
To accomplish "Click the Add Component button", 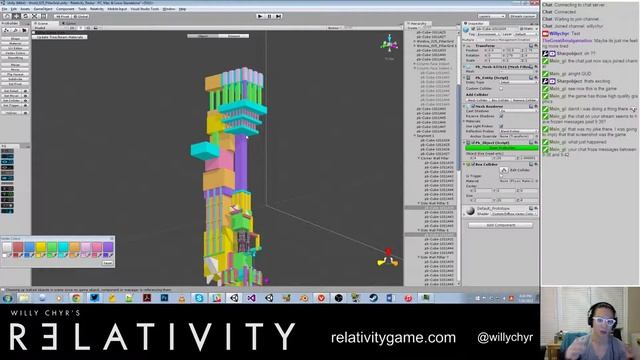I will click(x=500, y=225).
